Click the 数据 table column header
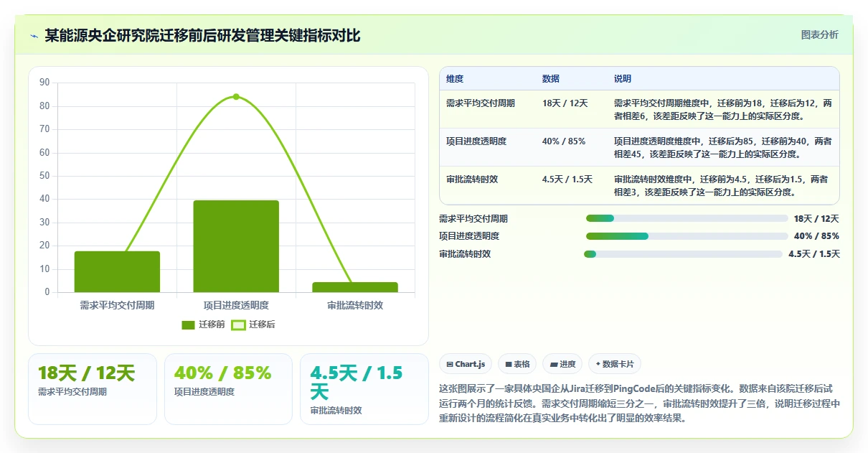 551,79
